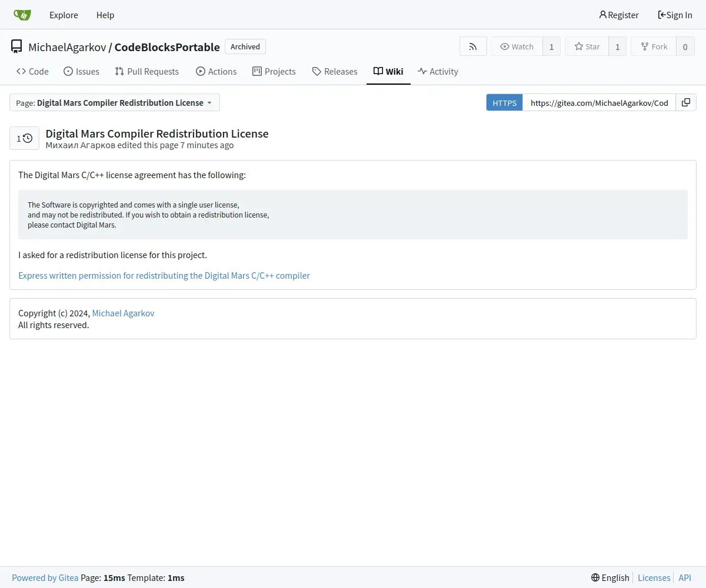Open the Explore menu
Viewport: 706px width, 588px height.
(x=64, y=15)
